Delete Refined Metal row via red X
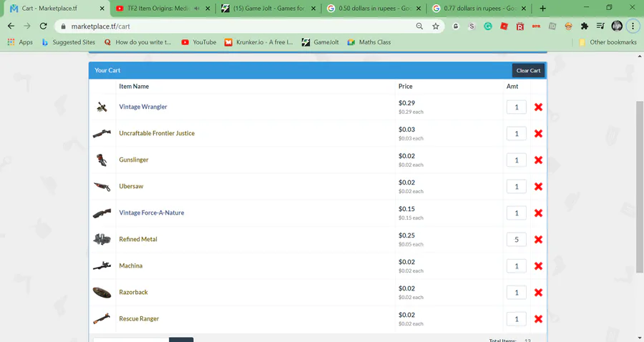644x342 pixels. (538, 240)
